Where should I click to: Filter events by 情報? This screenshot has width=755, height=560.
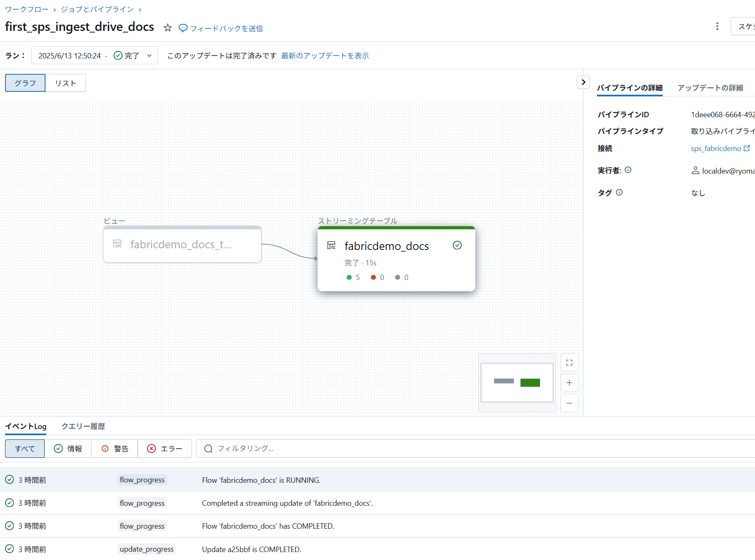point(68,449)
